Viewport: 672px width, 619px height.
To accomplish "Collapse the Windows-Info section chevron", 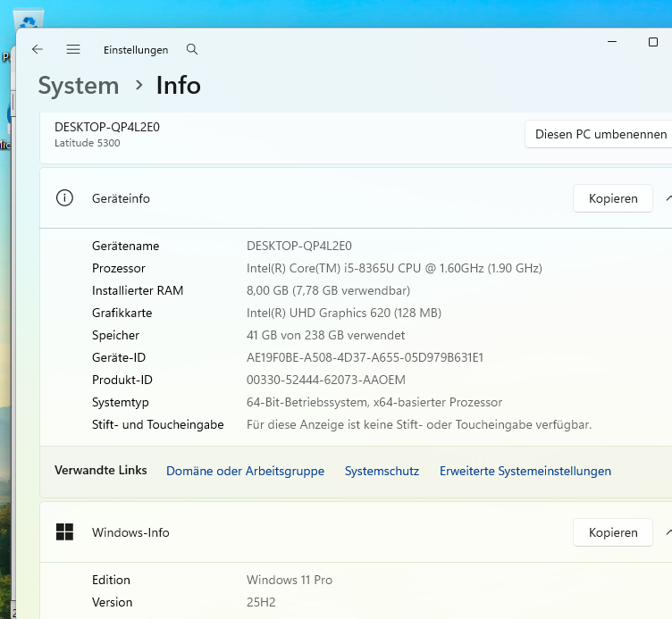I will click(x=668, y=532).
